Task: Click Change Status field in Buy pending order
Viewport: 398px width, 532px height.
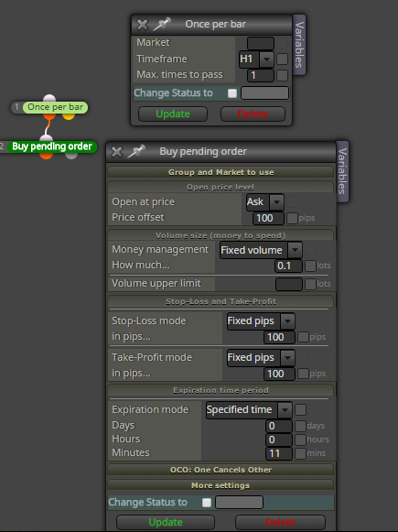Action: [x=240, y=502]
